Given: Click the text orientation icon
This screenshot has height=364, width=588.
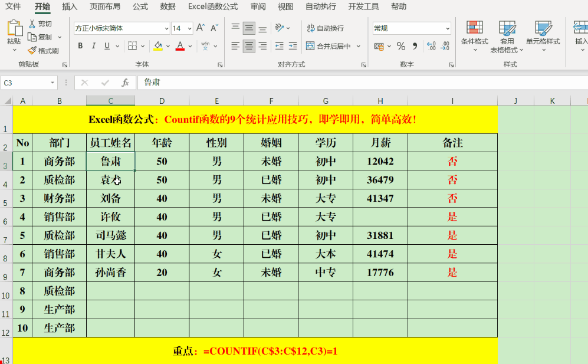Looking at the screenshot, I should [x=279, y=28].
